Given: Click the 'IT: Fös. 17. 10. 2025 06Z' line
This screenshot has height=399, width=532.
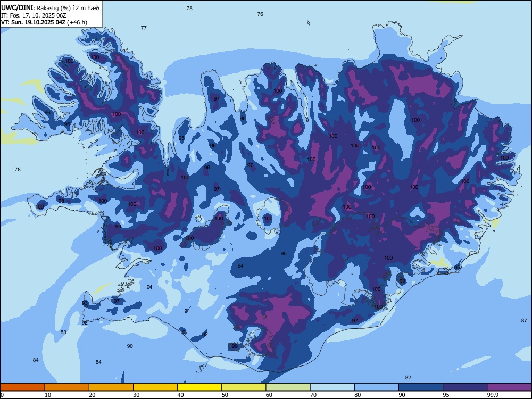Looking at the screenshot, I should click(x=34, y=15).
